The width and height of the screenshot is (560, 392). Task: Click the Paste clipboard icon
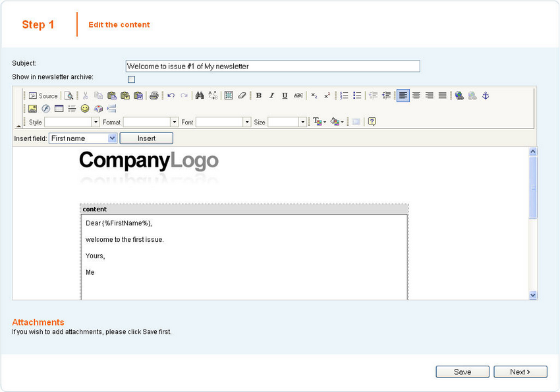pyautogui.click(x=112, y=96)
